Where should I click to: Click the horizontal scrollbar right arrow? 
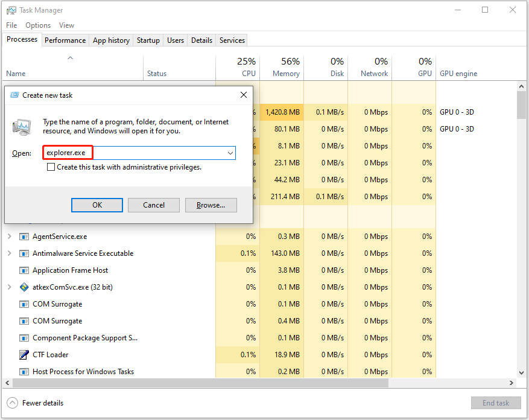point(512,383)
